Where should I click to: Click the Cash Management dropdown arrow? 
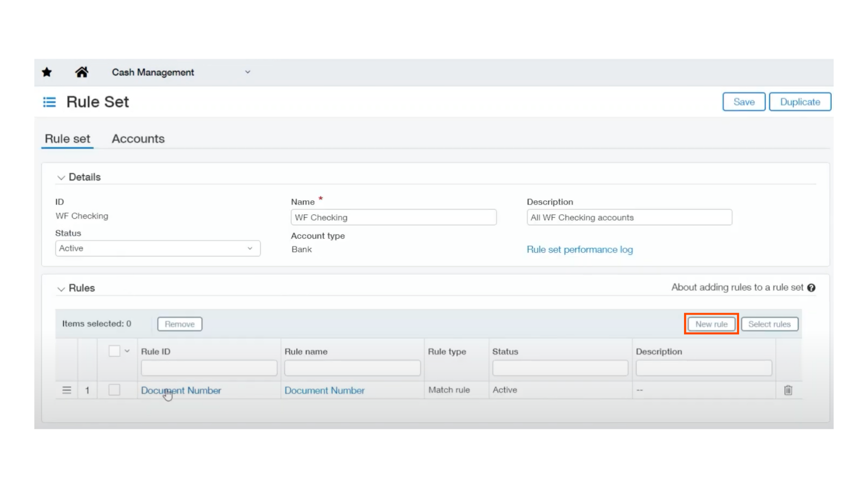click(247, 71)
